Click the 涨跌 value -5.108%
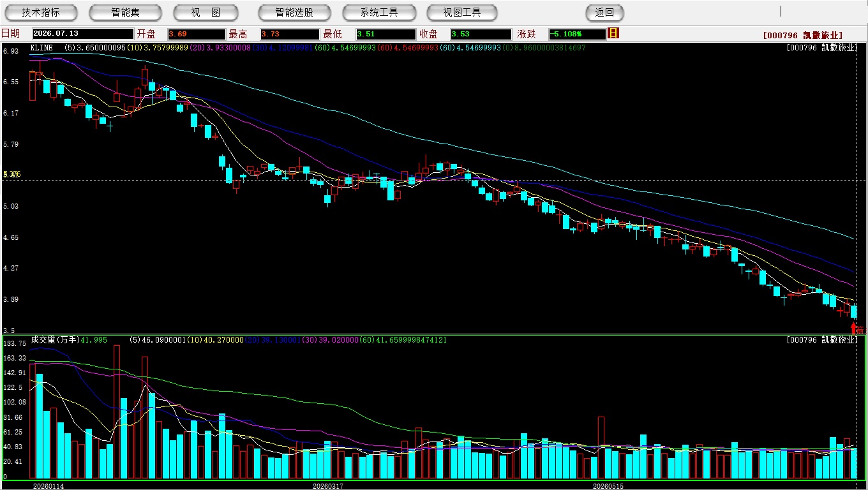The image size is (868, 490). [x=576, y=34]
